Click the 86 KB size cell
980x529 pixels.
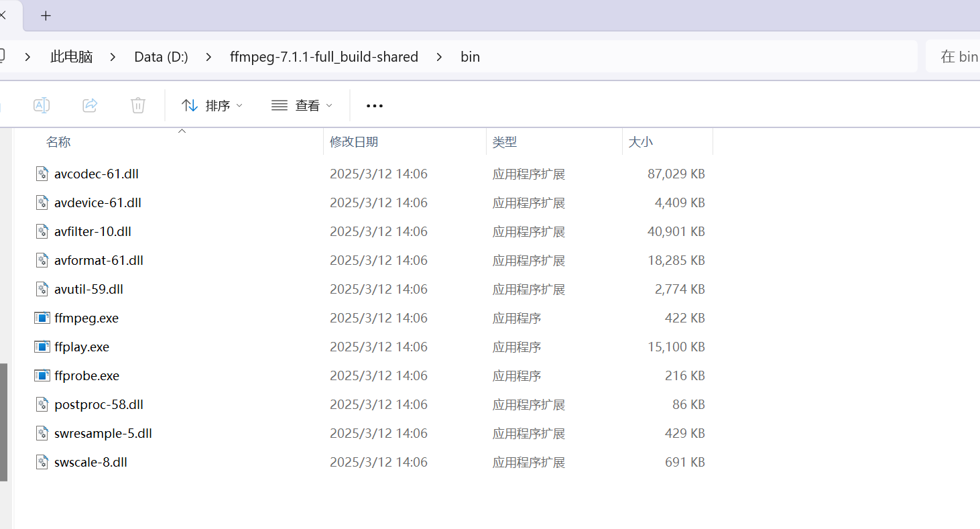point(688,405)
